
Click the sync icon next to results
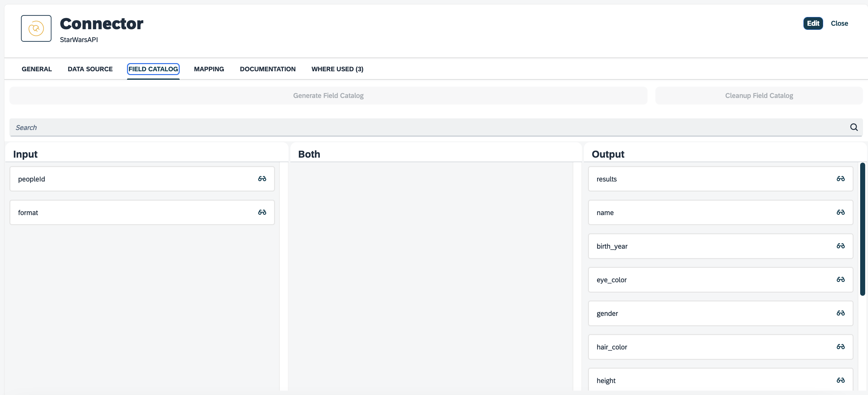coord(840,178)
